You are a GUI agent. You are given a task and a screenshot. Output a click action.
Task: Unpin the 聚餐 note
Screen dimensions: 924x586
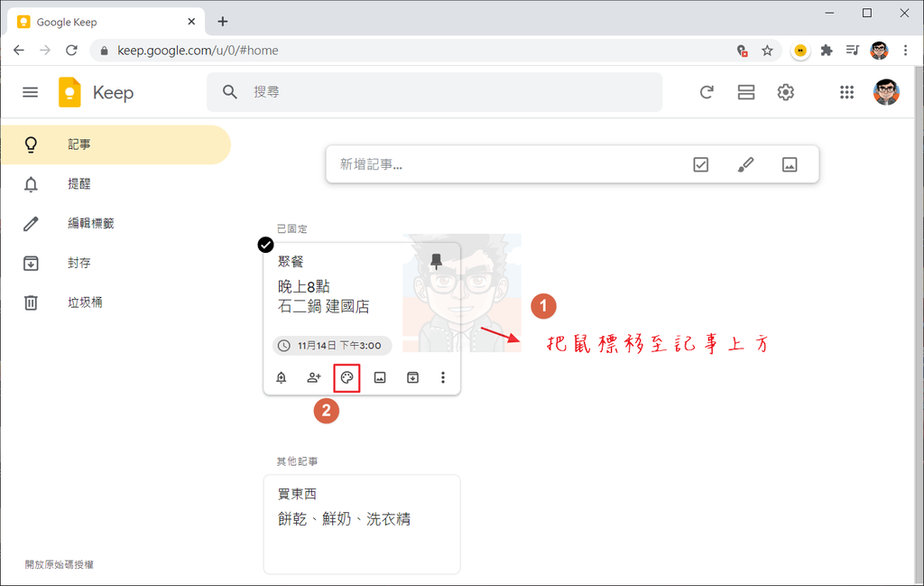[x=436, y=261]
